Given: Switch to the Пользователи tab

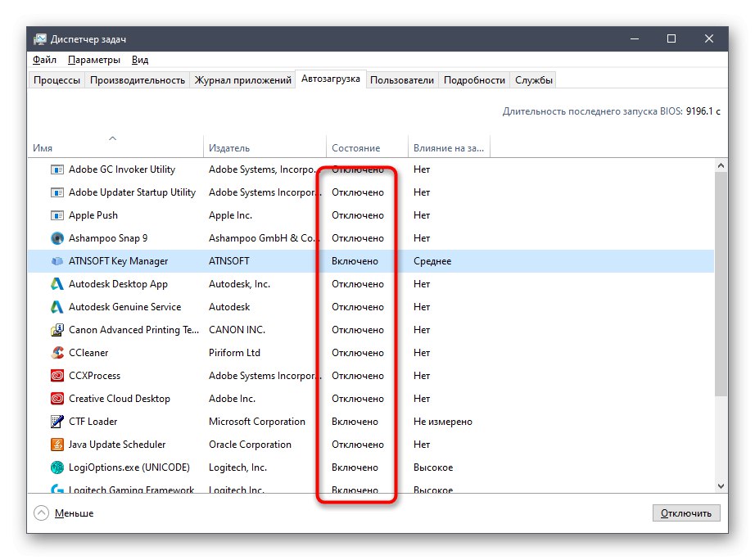Looking at the screenshot, I should pos(401,80).
